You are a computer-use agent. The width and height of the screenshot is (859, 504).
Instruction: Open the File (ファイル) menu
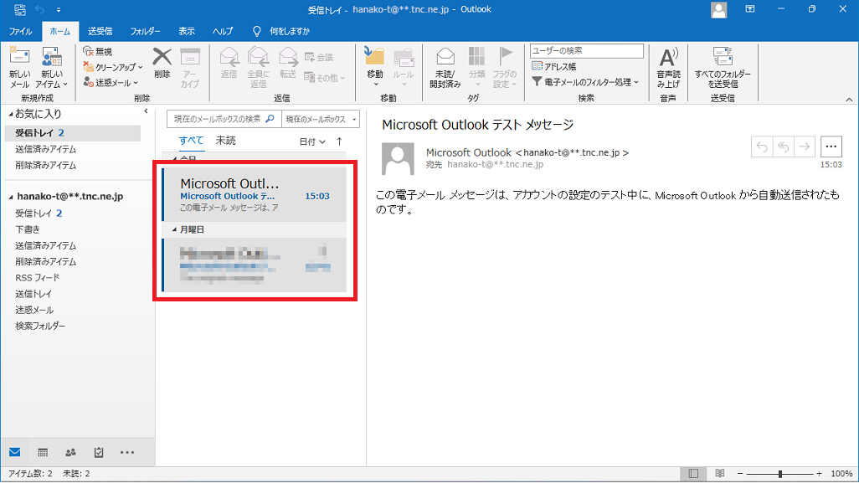tap(20, 31)
